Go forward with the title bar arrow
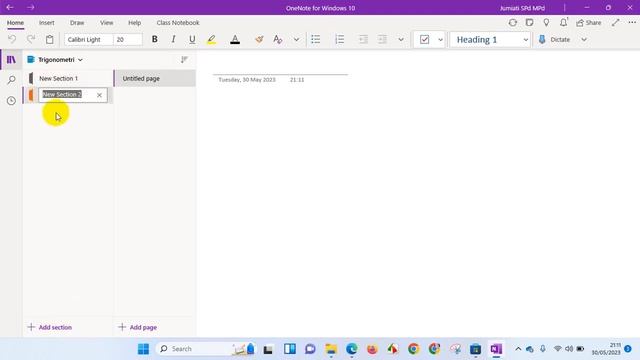The height and width of the screenshot is (360, 640). [x=31, y=7]
